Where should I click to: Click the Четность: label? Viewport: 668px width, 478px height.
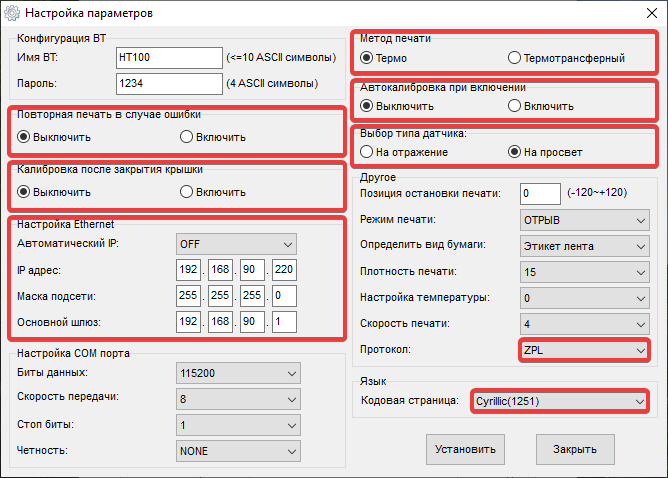click(x=42, y=450)
